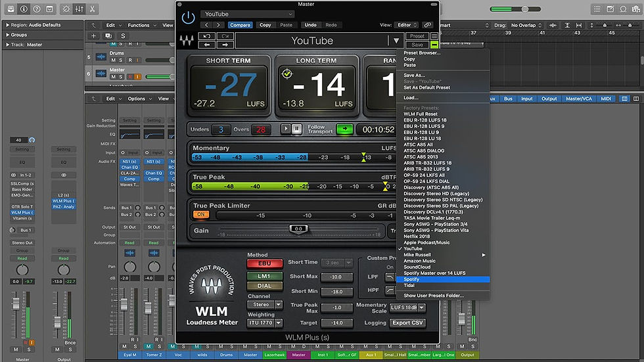Open the Drag No Overlap dropdown

pos(526,26)
